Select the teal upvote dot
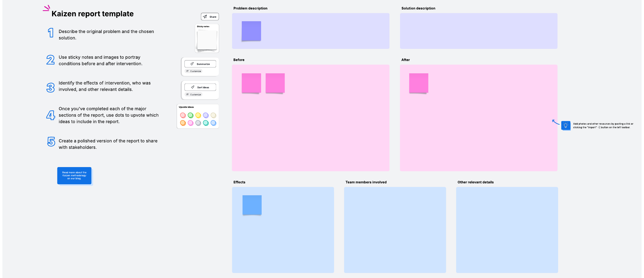The width and height of the screenshot is (644, 278). click(x=206, y=123)
